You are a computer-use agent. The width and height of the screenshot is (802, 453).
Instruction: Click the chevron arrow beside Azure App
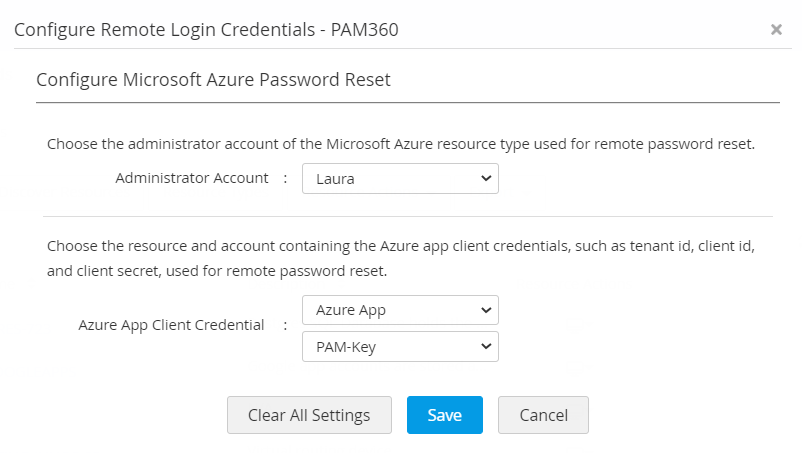[x=486, y=310]
